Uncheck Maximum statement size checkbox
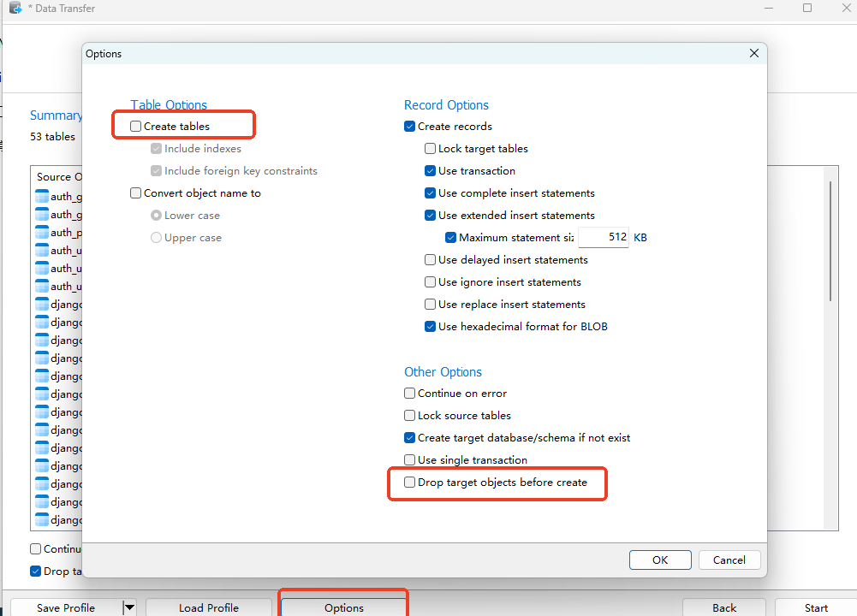Image resolution: width=857 pixels, height=616 pixels. pyautogui.click(x=451, y=238)
